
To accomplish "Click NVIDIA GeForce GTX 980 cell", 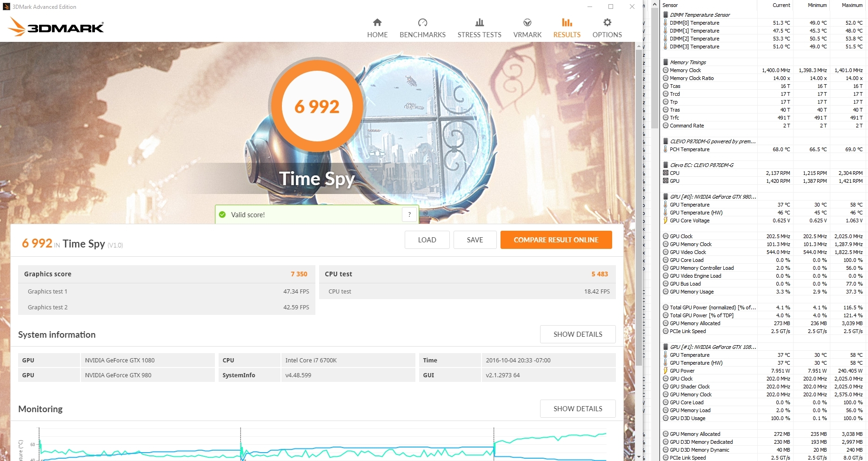I will (x=148, y=375).
